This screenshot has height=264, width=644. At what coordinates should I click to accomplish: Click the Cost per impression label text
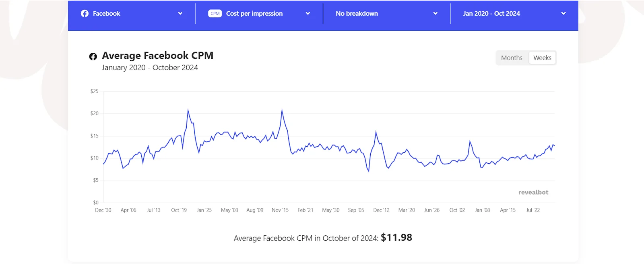(254, 14)
